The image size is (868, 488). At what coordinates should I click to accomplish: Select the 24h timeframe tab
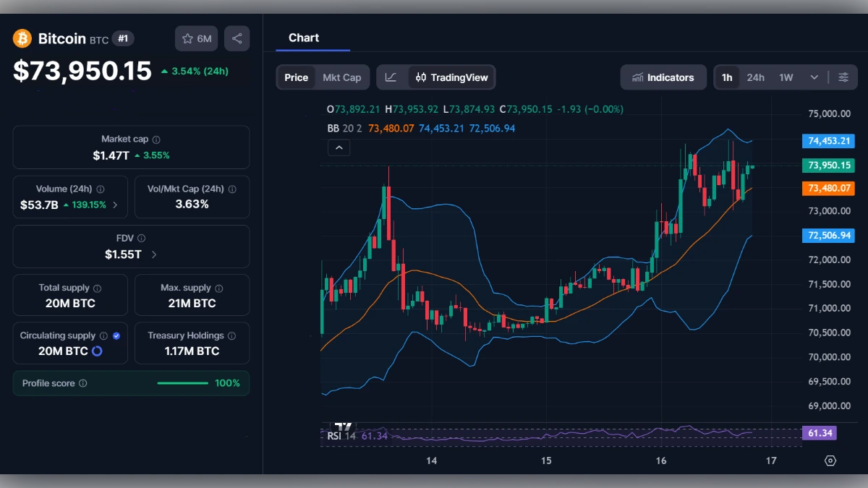point(755,77)
